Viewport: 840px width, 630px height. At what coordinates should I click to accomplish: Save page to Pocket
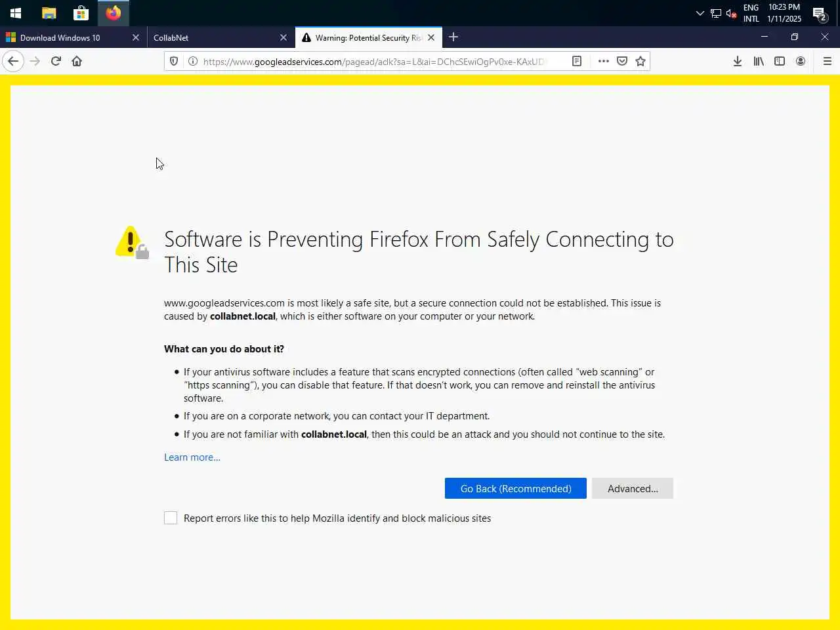coord(622,61)
